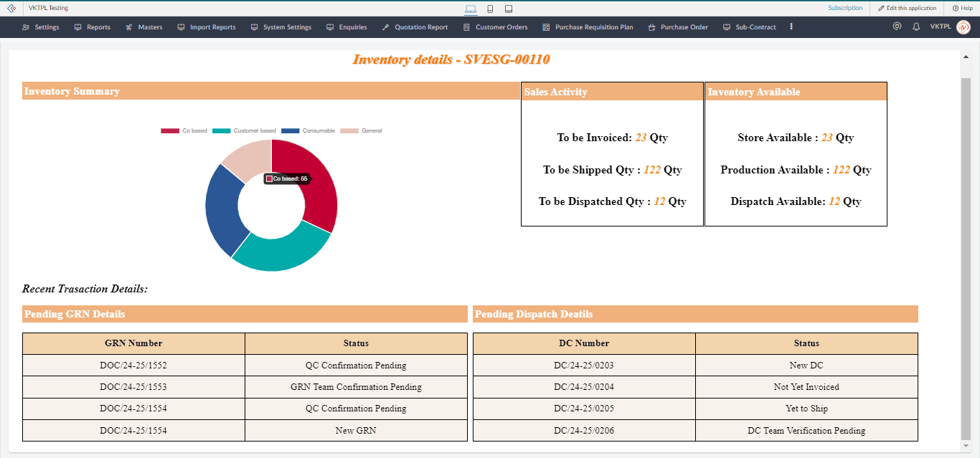Switch to desktop preview mode
The height and width of the screenshot is (458, 980).
coord(470,7)
